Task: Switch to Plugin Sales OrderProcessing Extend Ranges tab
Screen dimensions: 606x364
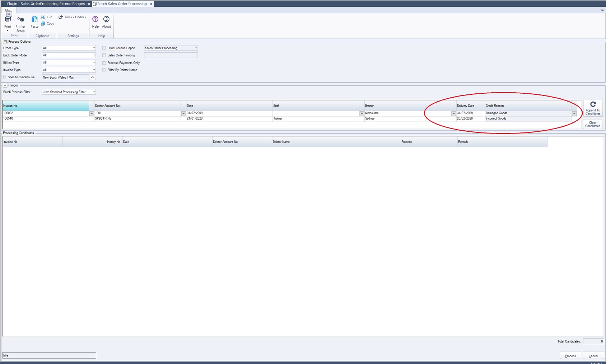Action: [46, 4]
